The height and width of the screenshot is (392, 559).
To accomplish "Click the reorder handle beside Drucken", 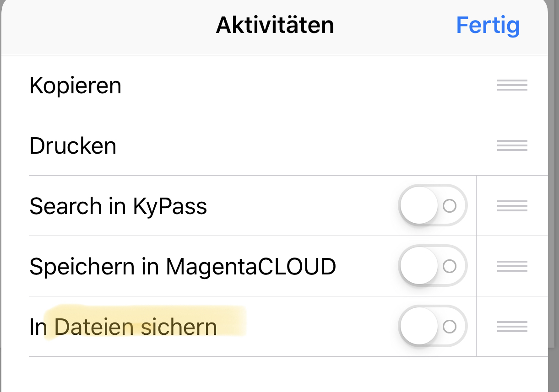I will click(x=512, y=146).
